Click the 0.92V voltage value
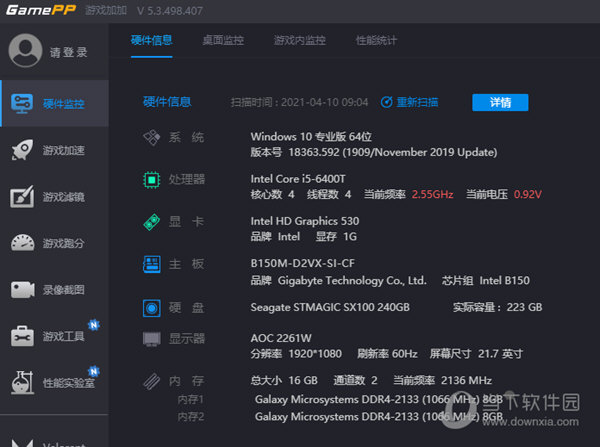The width and height of the screenshot is (600, 447). tap(528, 194)
